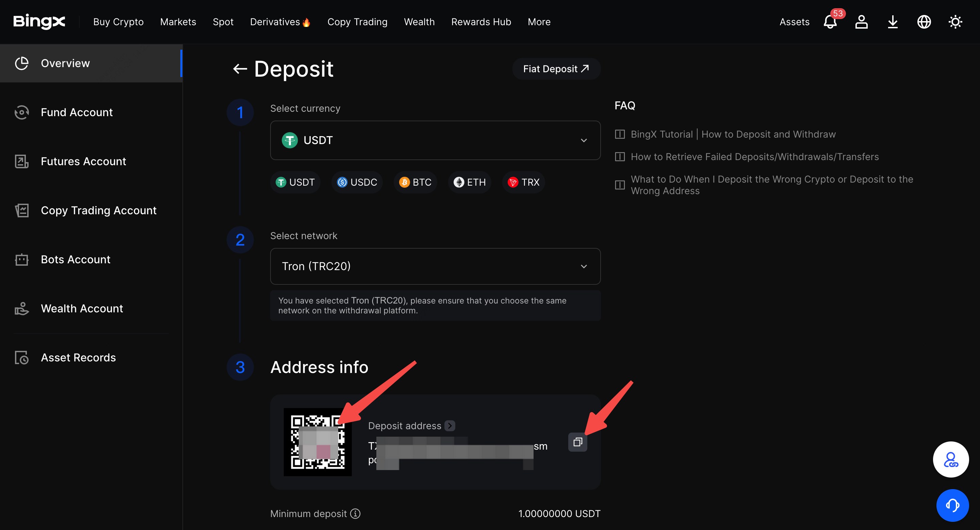980x530 pixels.
Task: Open the Overview sidebar icon
Action: click(x=22, y=63)
